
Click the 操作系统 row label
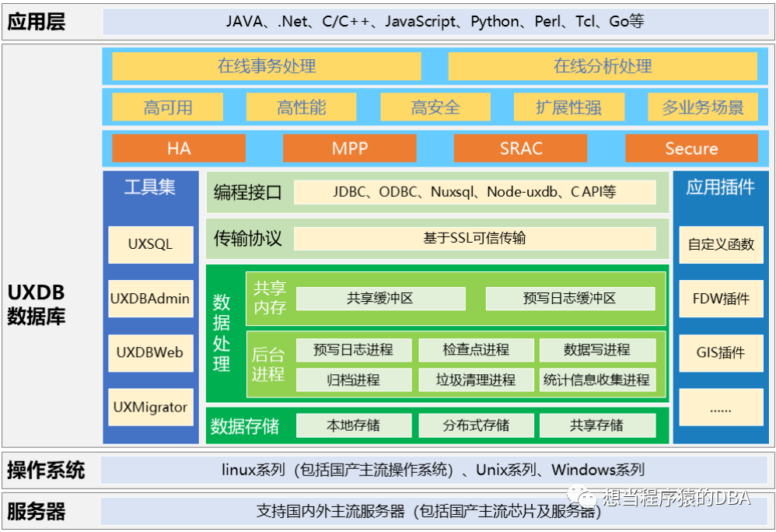(46, 470)
